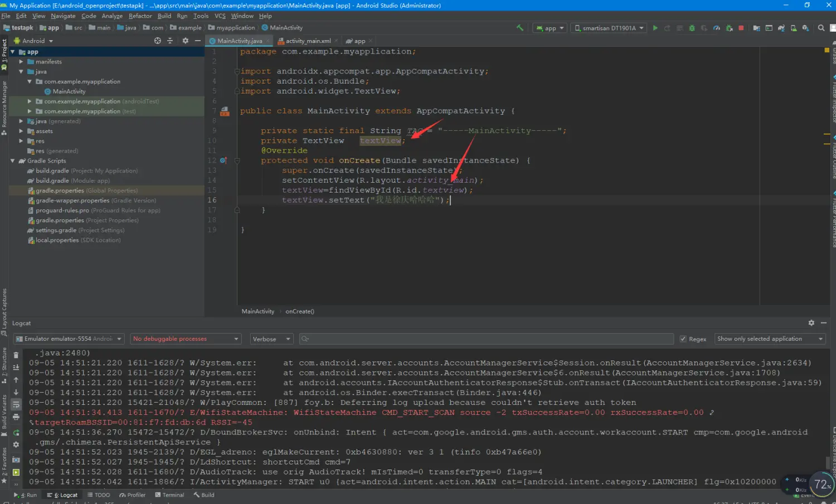836x504 pixels.
Task: Click the Make Project hammer icon
Action: pyautogui.click(x=520, y=28)
